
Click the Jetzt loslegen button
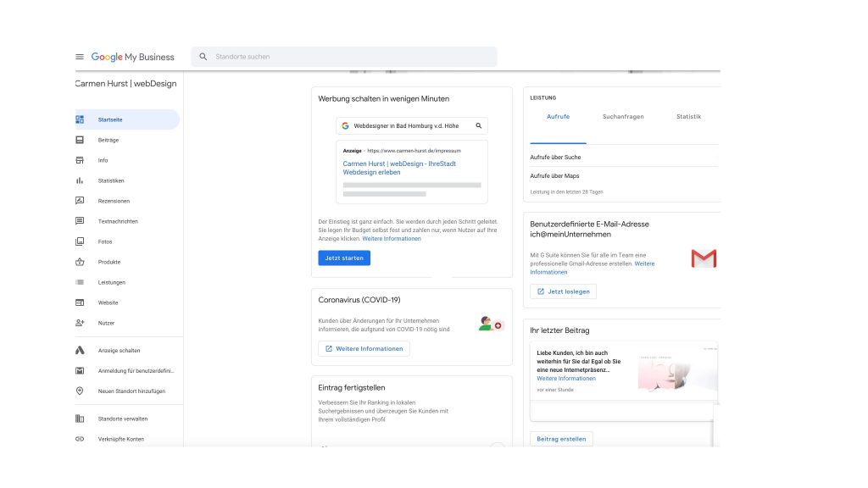pos(563,291)
